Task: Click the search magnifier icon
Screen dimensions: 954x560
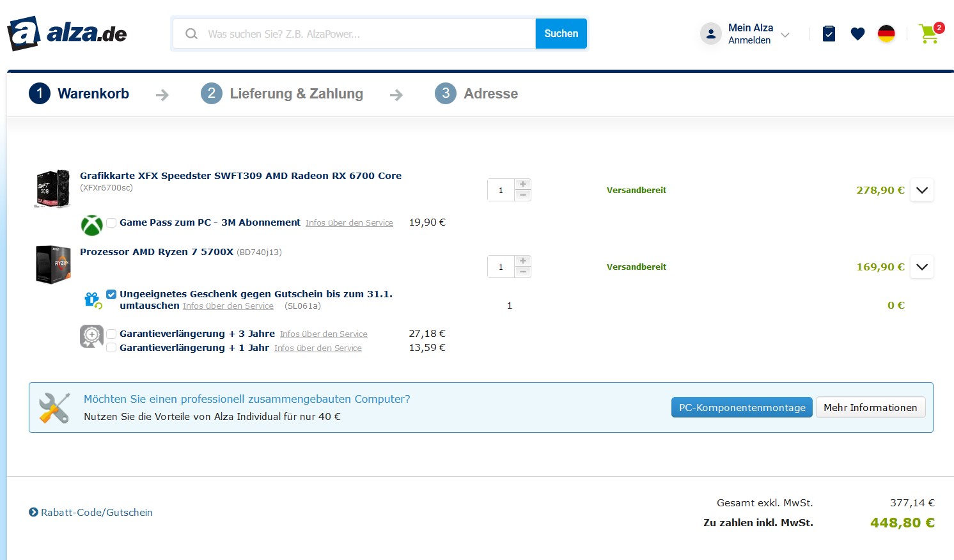Action: point(191,34)
